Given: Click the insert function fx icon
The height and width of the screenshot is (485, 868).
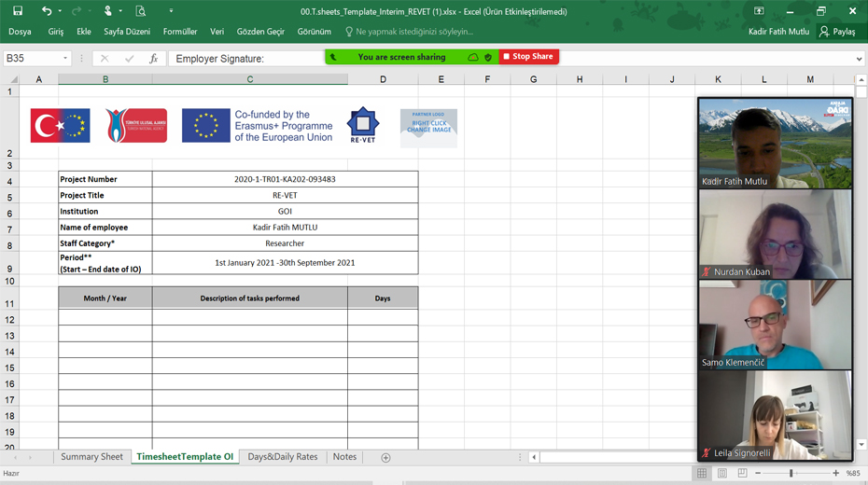Looking at the screenshot, I should point(154,59).
